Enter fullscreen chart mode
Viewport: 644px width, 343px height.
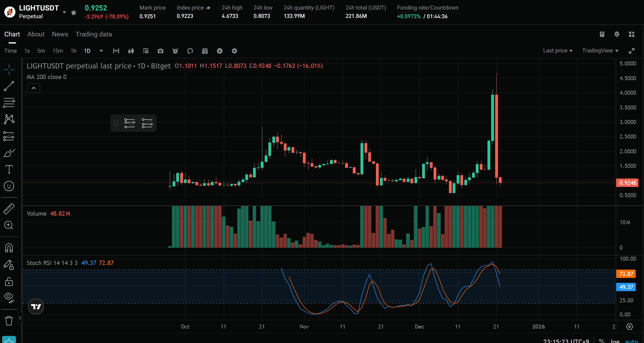(631, 51)
